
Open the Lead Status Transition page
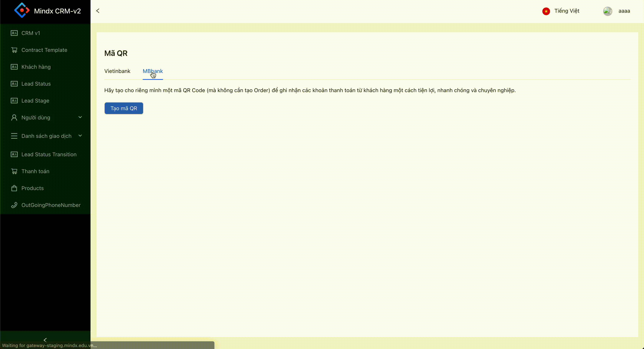coord(49,154)
